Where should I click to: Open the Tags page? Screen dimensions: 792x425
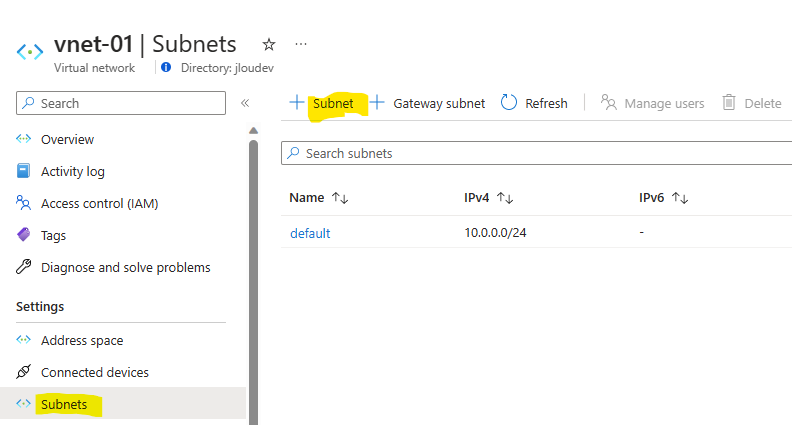54,235
